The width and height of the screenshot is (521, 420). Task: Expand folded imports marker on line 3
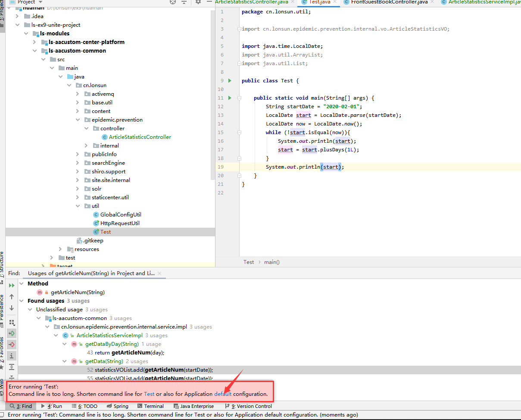pos(239,29)
